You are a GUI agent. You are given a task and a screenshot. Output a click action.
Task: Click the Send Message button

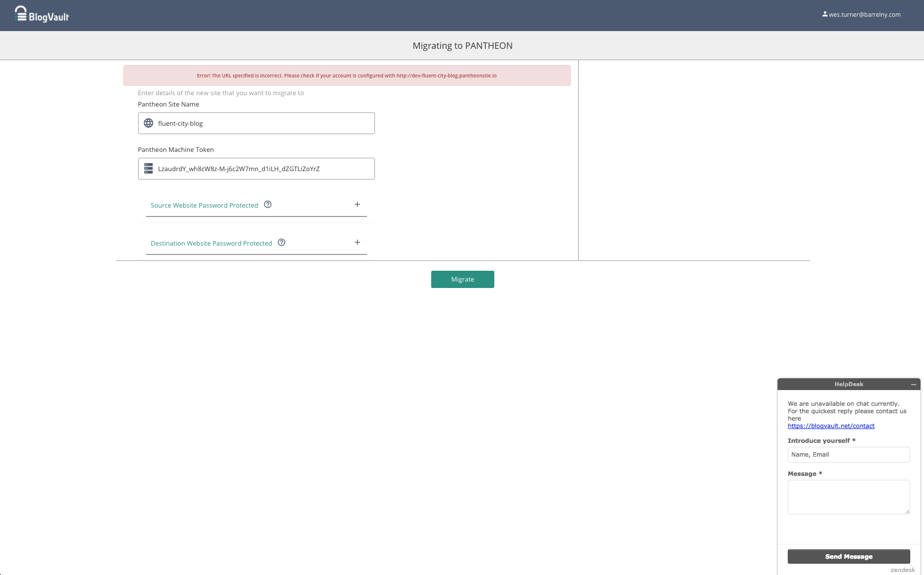(x=849, y=556)
